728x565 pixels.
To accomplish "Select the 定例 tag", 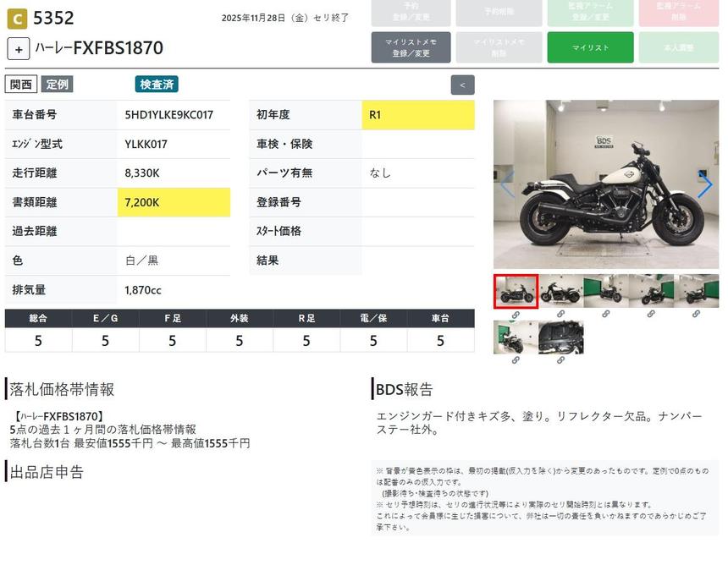I will pos(58,85).
